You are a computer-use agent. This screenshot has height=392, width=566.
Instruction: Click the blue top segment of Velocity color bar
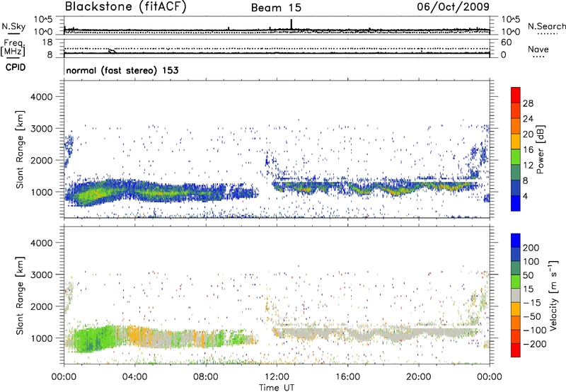pos(516,240)
